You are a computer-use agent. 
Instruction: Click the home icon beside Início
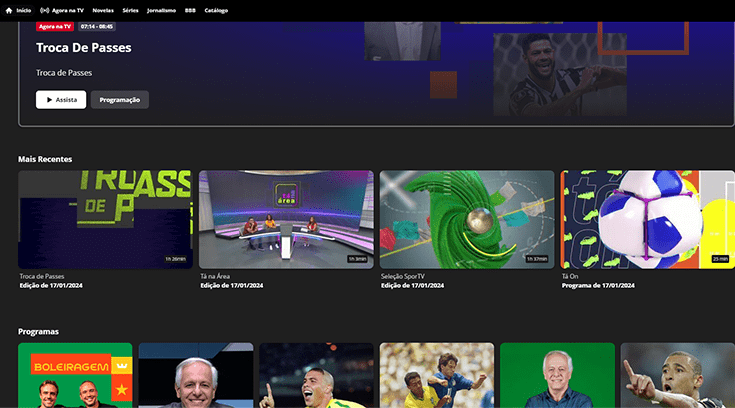point(9,10)
